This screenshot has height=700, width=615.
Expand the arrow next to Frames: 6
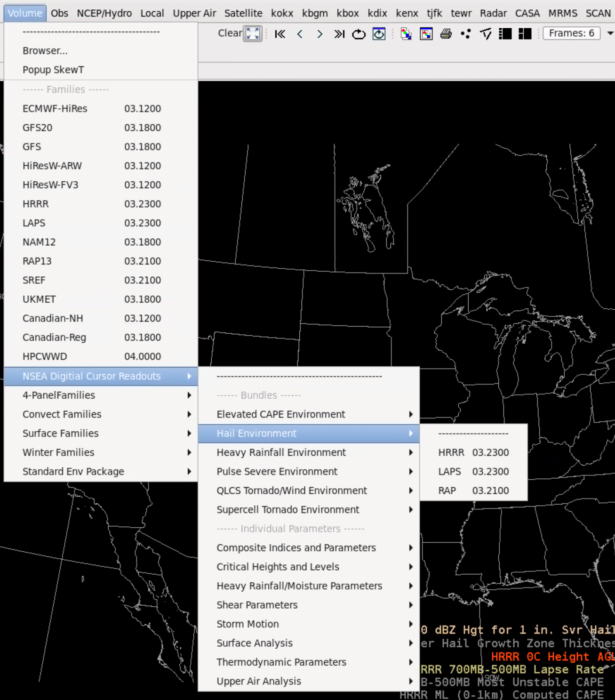(x=610, y=33)
